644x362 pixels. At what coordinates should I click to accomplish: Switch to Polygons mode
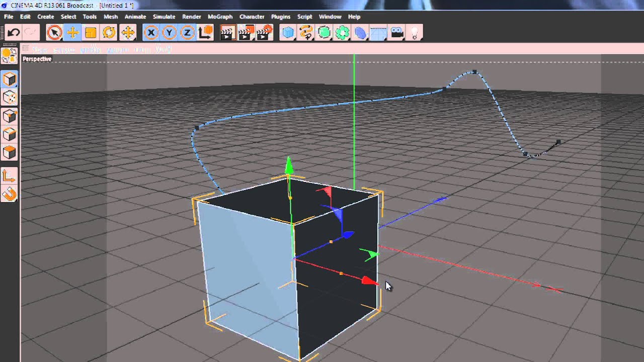click(10, 152)
